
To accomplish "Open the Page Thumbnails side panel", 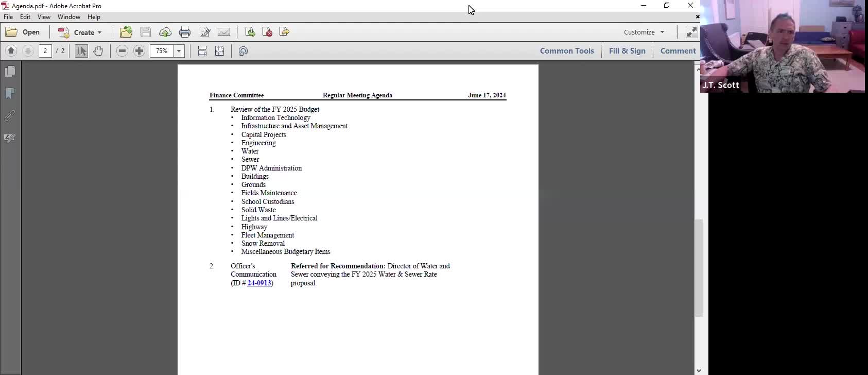I will [x=10, y=72].
